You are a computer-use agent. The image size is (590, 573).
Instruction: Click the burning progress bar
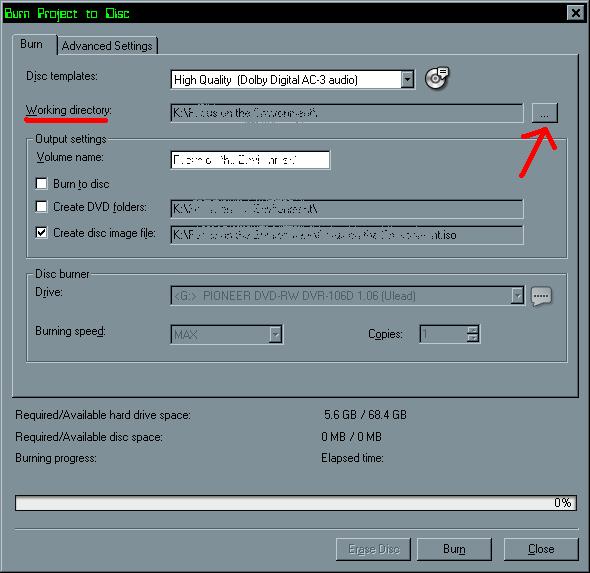point(296,503)
